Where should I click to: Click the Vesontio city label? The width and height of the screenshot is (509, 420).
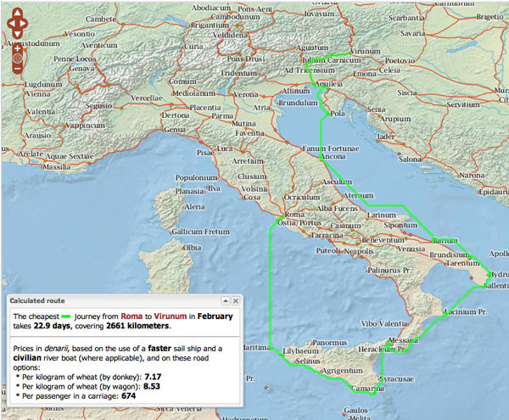click(79, 34)
